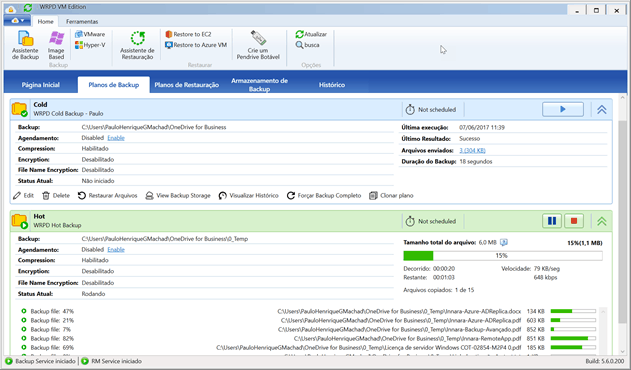Click the Hot plan folder icon
This screenshot has width=631, height=370.
coord(19,221)
